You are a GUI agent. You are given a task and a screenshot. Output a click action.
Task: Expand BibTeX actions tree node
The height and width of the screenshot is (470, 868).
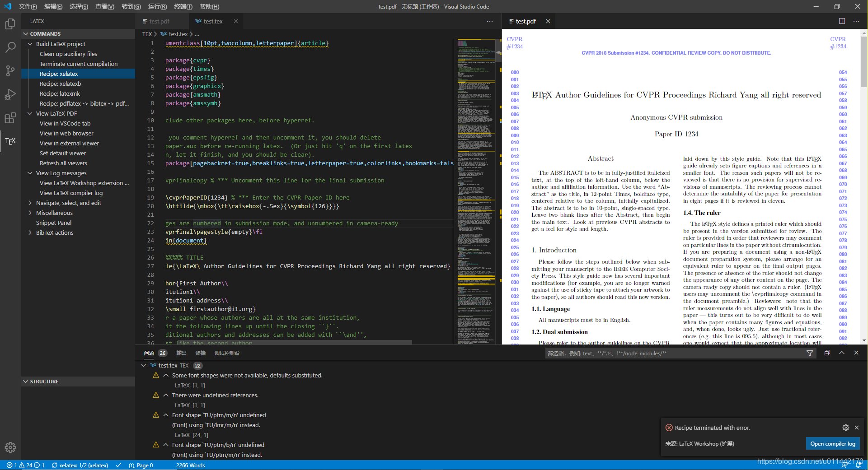30,233
